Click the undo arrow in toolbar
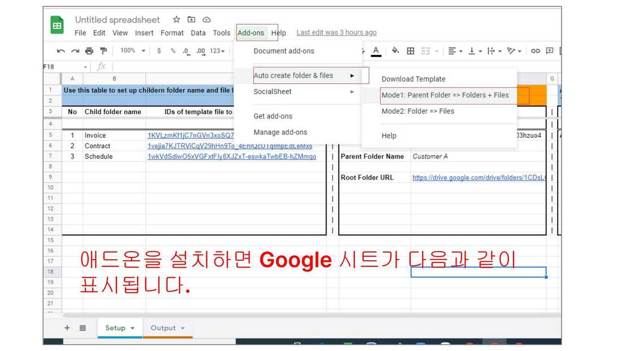 click(61, 51)
